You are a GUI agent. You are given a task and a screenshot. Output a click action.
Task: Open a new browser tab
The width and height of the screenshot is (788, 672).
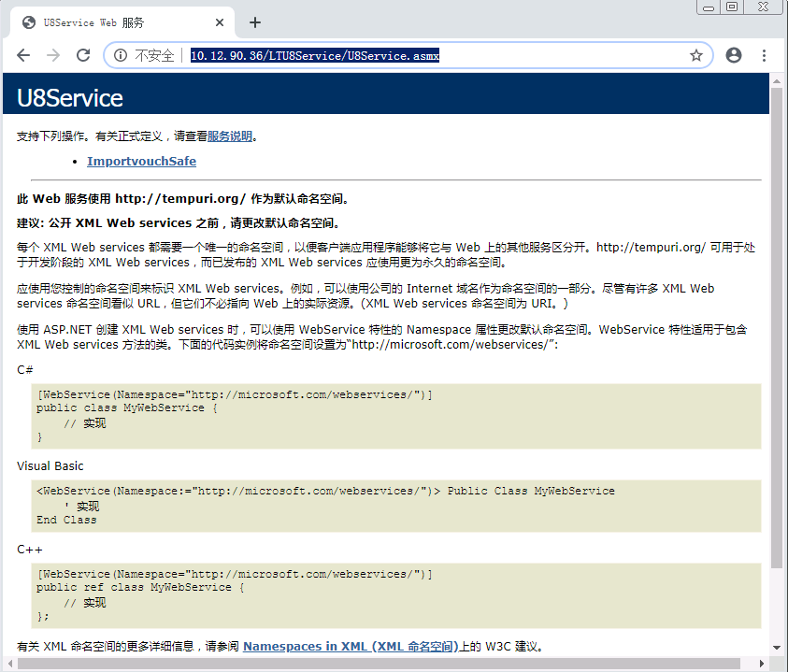[255, 22]
